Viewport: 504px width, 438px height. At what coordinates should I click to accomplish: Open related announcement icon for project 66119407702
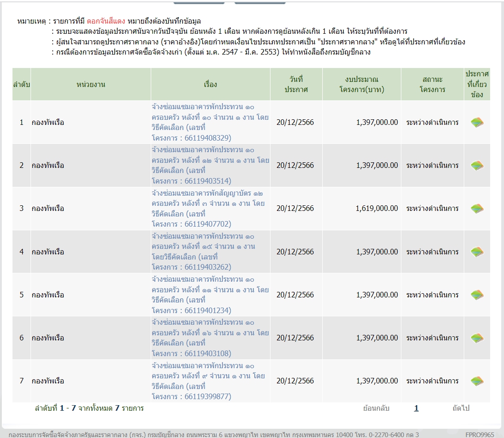[477, 209]
